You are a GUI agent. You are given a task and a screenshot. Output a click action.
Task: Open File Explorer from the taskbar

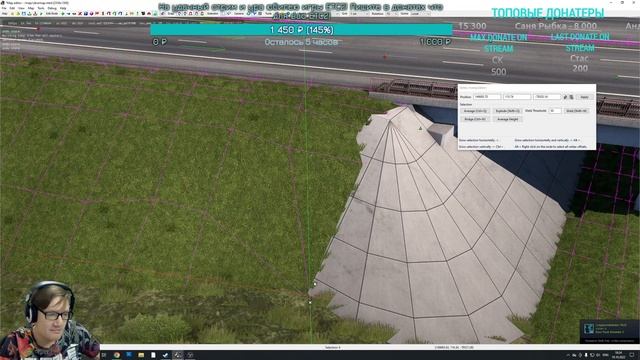point(141,355)
